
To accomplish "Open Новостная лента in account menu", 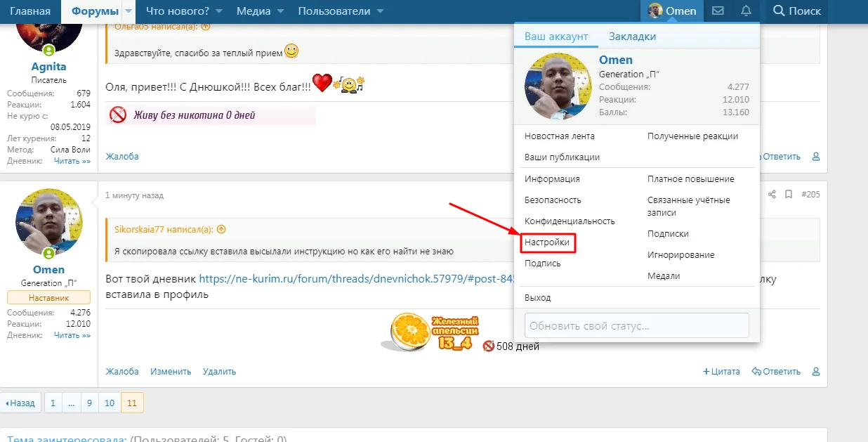I will [560, 136].
